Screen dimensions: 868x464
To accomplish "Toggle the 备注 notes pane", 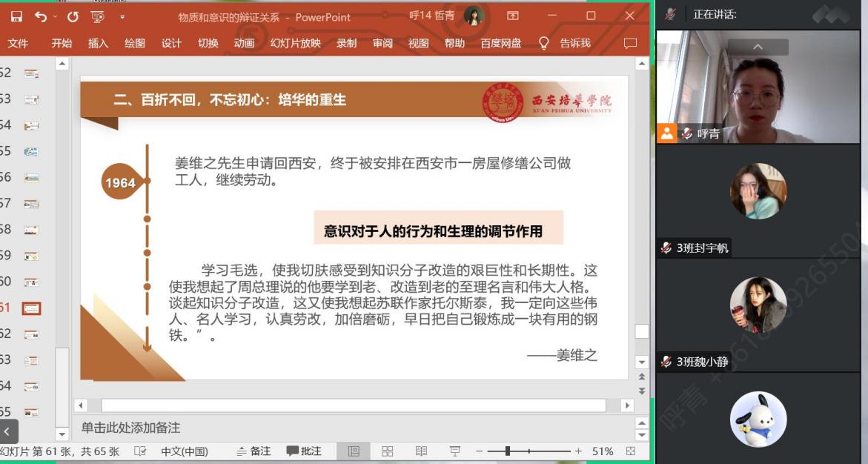I will 254,451.
